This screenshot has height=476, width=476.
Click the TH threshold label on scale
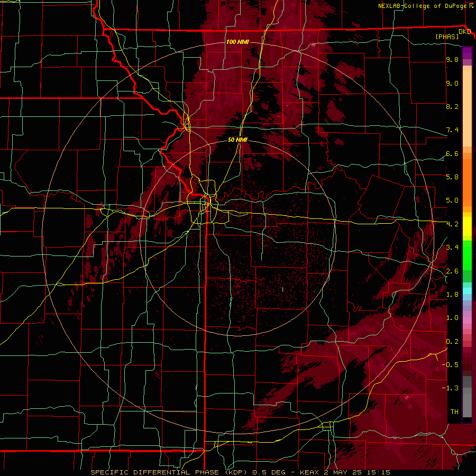tap(454, 411)
